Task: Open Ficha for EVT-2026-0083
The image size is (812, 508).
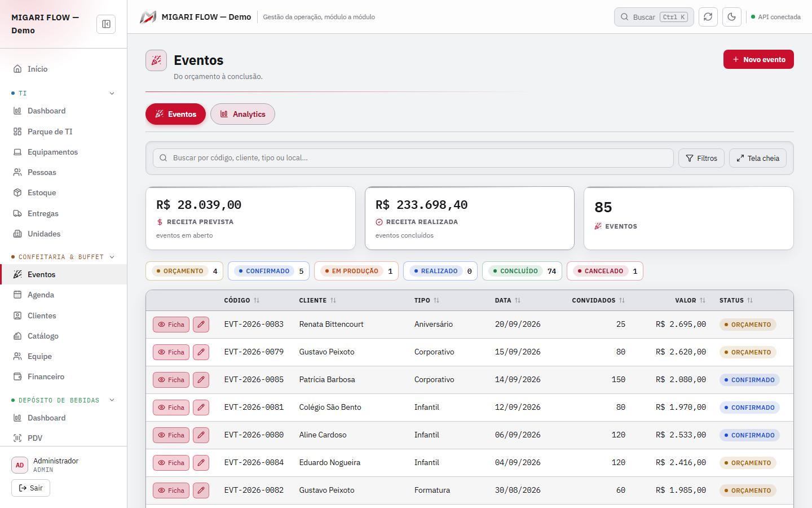Action: click(x=171, y=325)
